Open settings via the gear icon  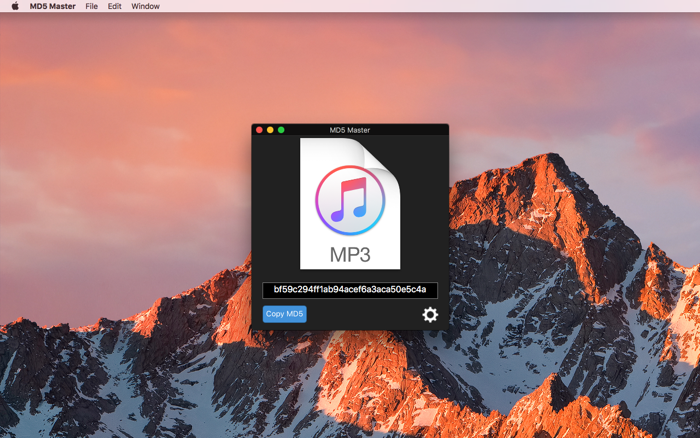(x=430, y=315)
